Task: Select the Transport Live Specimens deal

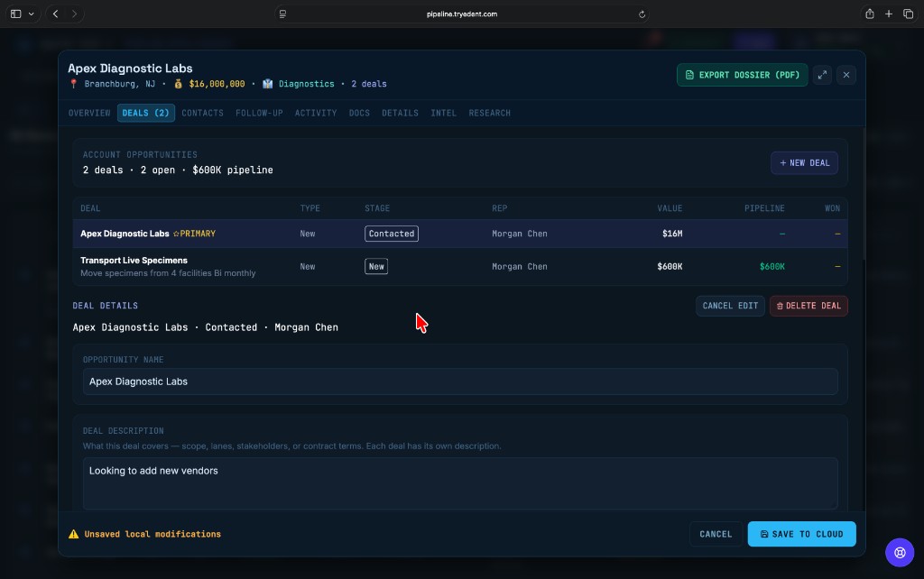Action: 460,267
